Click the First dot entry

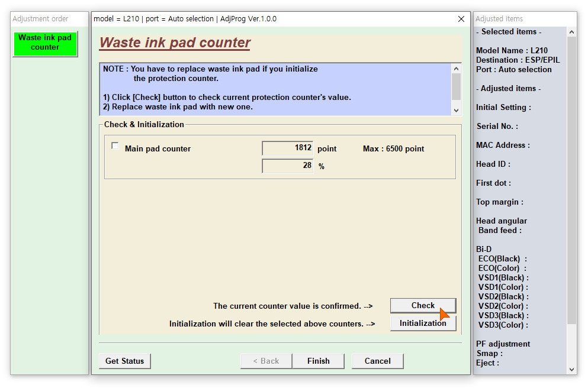point(493,183)
